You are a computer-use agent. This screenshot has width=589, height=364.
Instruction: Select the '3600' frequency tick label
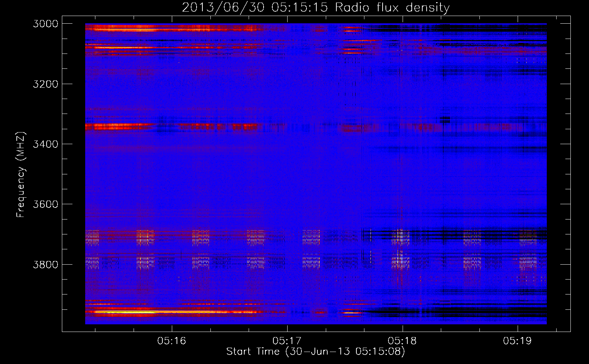[46, 204]
